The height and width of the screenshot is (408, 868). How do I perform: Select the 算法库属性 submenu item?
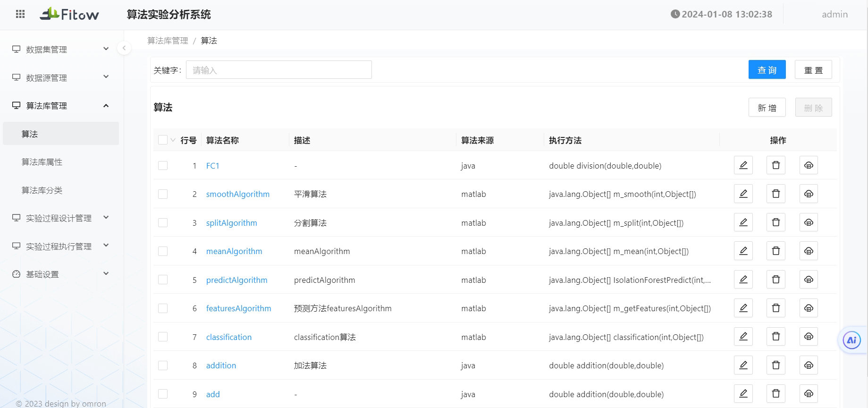[x=61, y=162]
